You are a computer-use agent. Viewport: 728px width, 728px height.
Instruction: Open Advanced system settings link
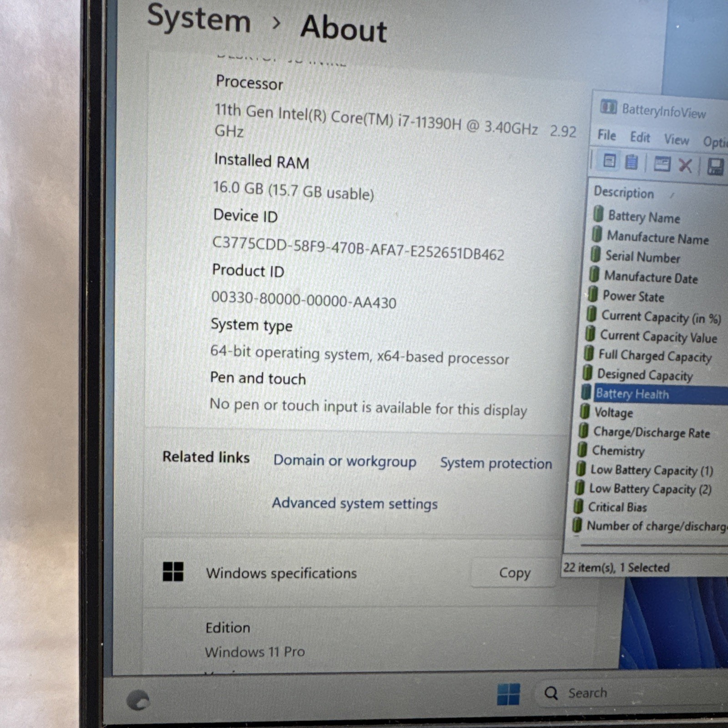(355, 503)
